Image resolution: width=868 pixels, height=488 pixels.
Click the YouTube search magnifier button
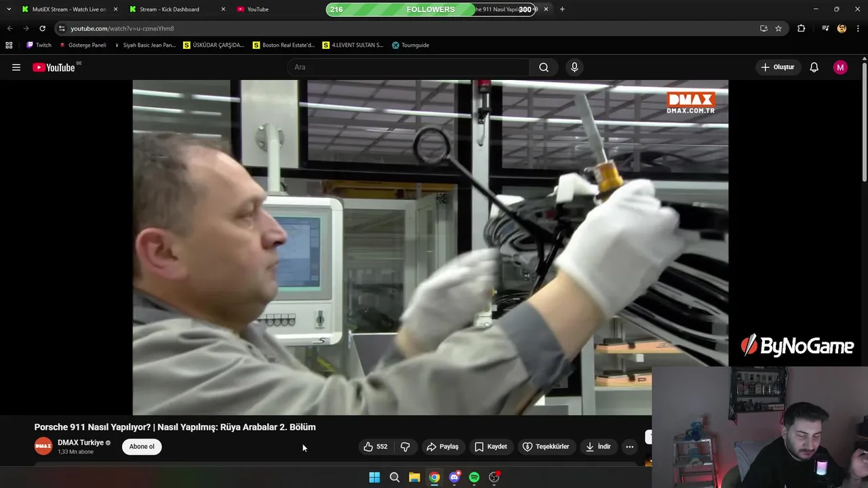544,67
